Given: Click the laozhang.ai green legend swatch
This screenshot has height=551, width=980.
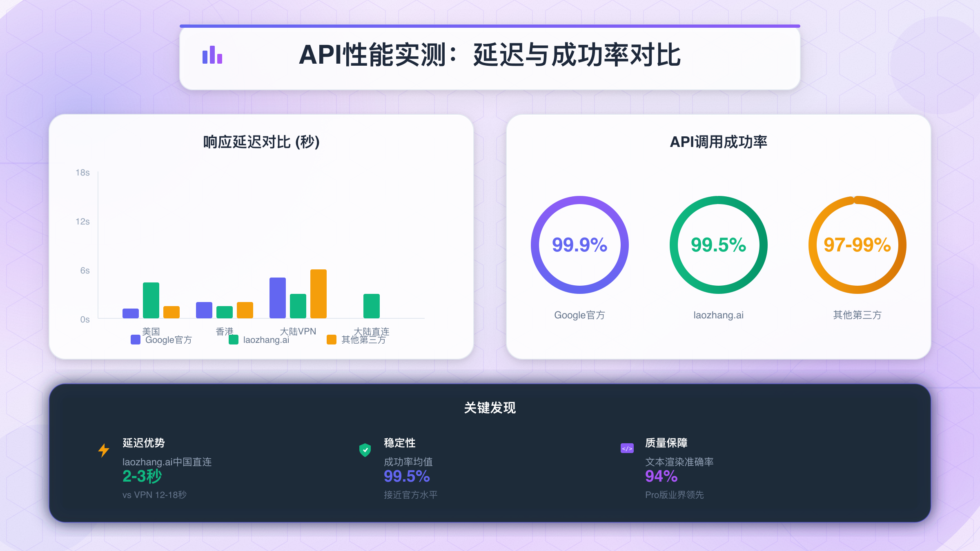Looking at the screenshot, I should pyautogui.click(x=233, y=340).
